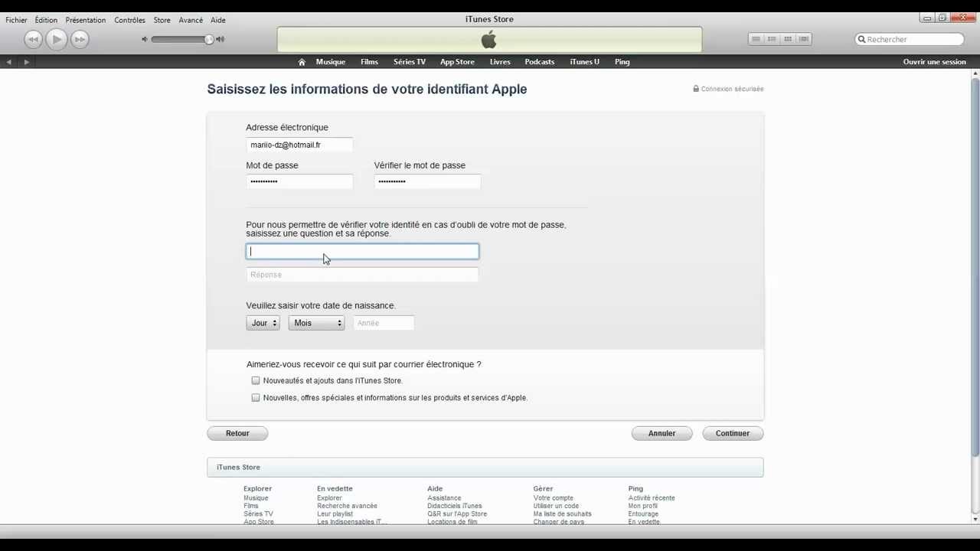
Task: Open the Avancé menu
Action: pos(191,20)
